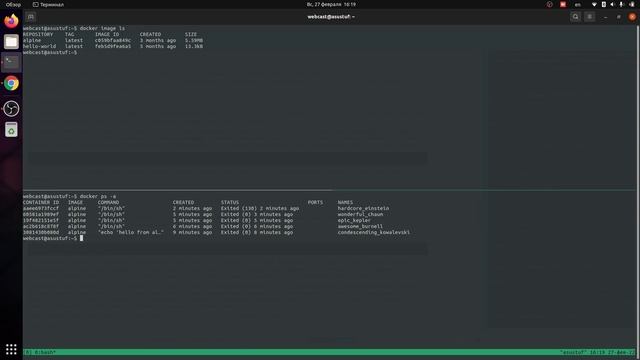This screenshot has height=360, width=640.
Task: Click the microphone indicator icon
Action: click(621, 4)
